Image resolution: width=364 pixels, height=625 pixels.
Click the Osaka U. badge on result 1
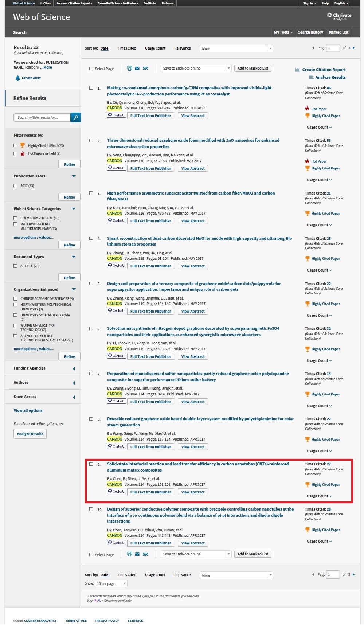[117, 116]
